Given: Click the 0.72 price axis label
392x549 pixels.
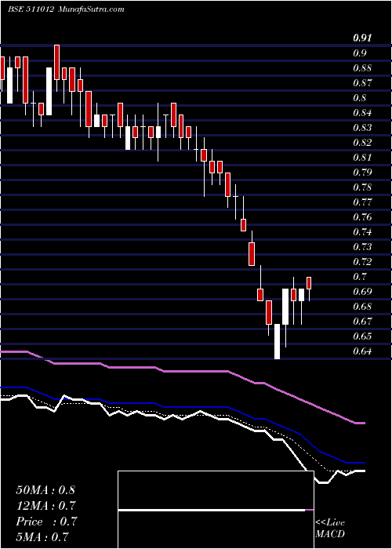Looking at the screenshot, I should click(362, 261).
